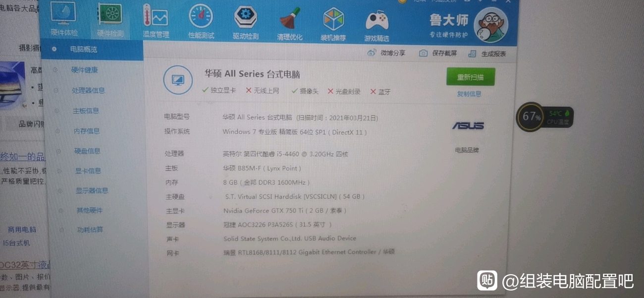This screenshot has width=644, height=298.
Task: Click the 8 GB DDR3 1600MHz memory value
Action: tap(267, 182)
